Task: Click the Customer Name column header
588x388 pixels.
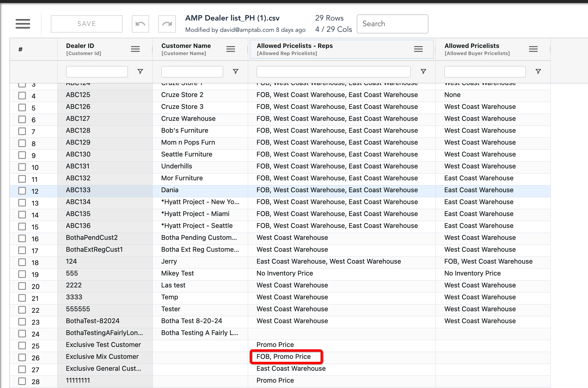Action: tap(186, 46)
